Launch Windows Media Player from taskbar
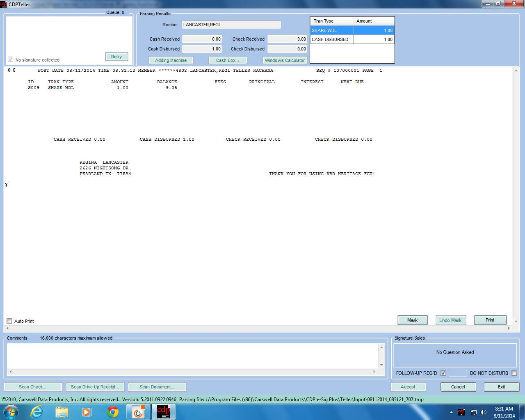The width and height of the screenshot is (525, 420). pyautogui.click(x=87, y=412)
